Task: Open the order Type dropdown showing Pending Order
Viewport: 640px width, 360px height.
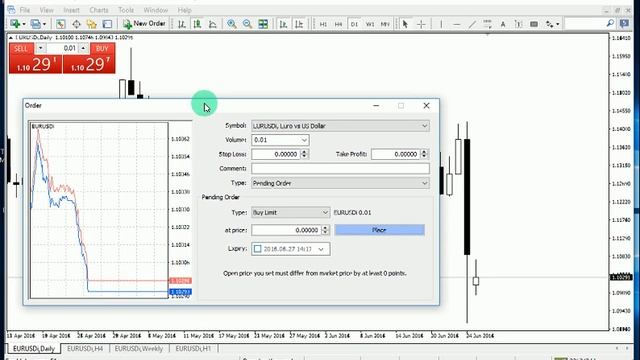Action: [x=340, y=183]
